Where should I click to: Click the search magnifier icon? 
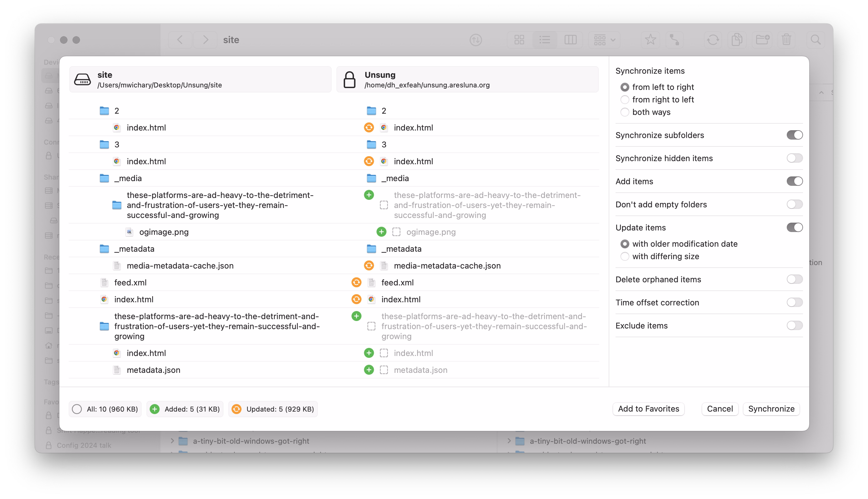(x=815, y=40)
